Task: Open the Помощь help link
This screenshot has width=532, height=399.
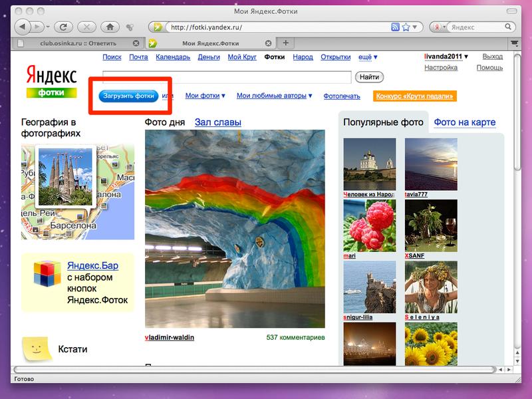Action: pos(489,68)
